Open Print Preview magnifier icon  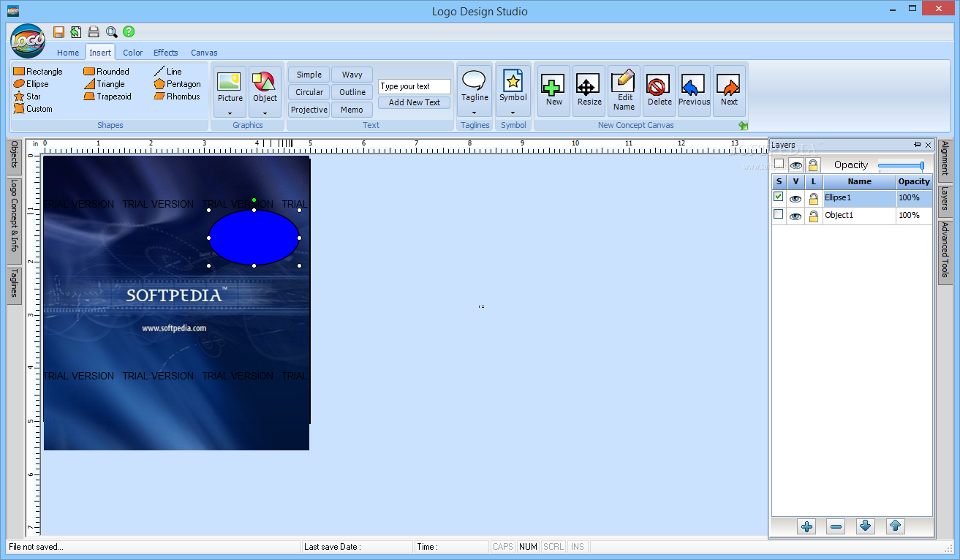(111, 31)
